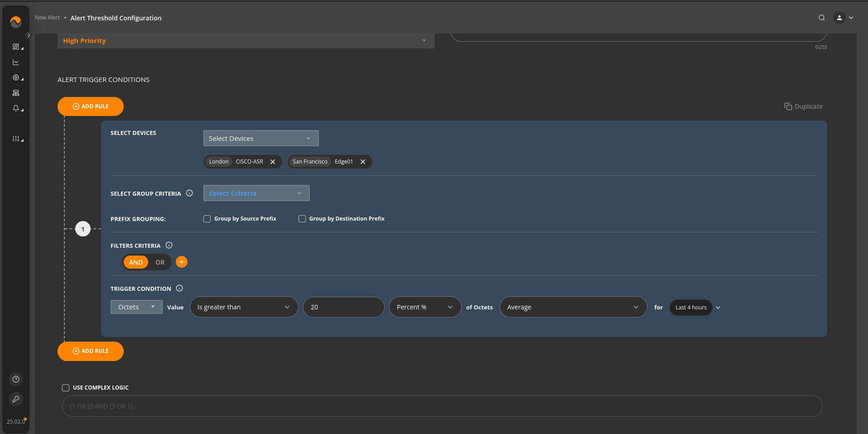Click info icon beside Select Group Criteria
The height and width of the screenshot is (434, 868).
point(189,193)
